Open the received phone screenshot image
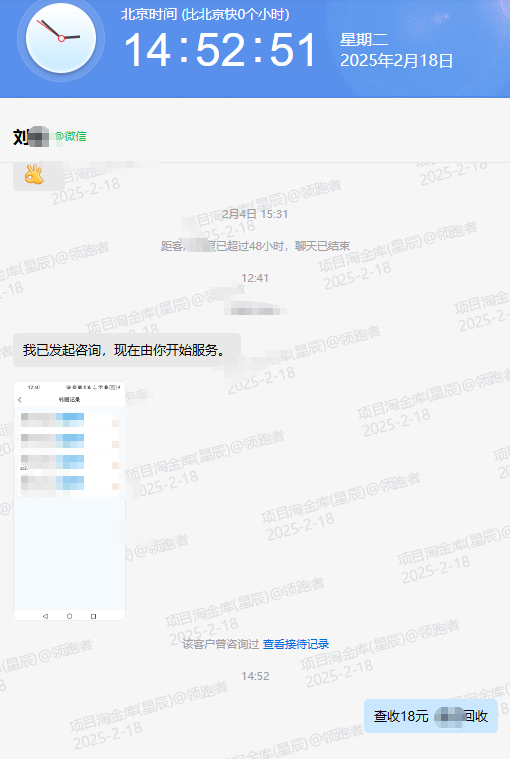 69,501
